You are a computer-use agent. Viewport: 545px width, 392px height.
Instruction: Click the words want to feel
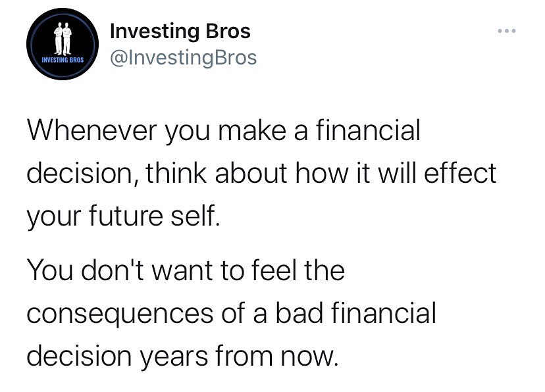coord(224,270)
